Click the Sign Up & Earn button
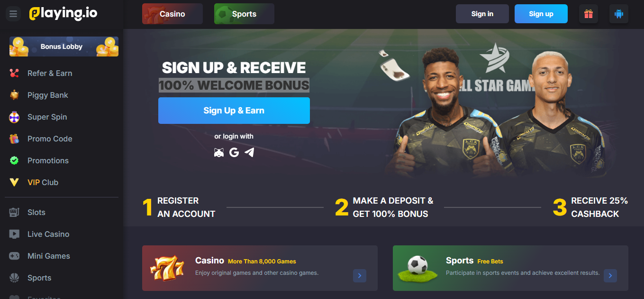The height and width of the screenshot is (299, 644). [x=234, y=111]
